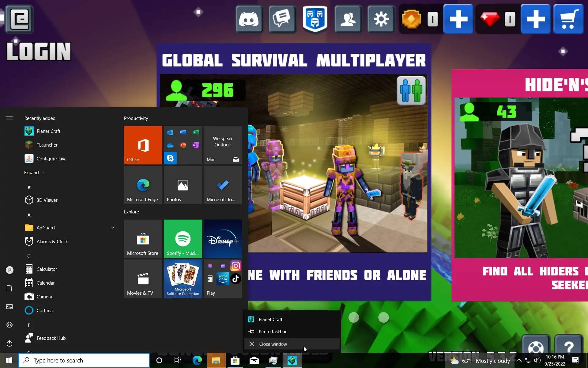Click the LOGIN text button
The width and height of the screenshot is (588, 368).
(x=39, y=51)
